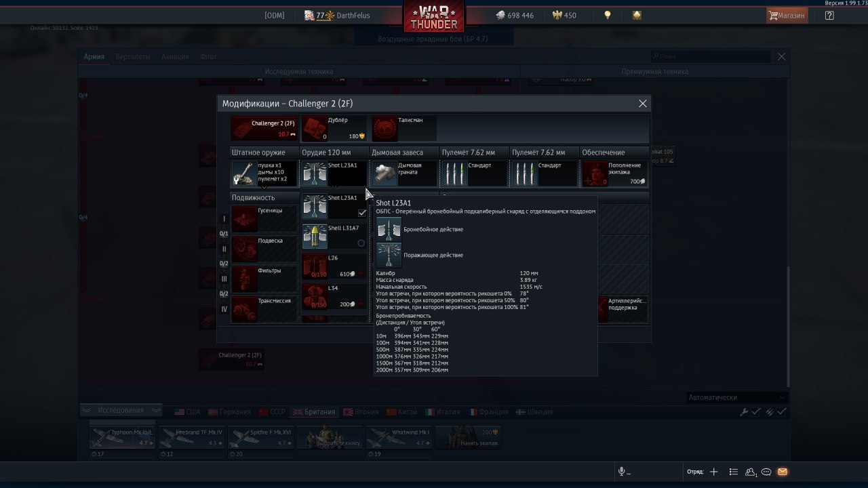This screenshot has width=868, height=488.
Task: Click Воздушные аркадные бои game mode
Action: click(433, 39)
